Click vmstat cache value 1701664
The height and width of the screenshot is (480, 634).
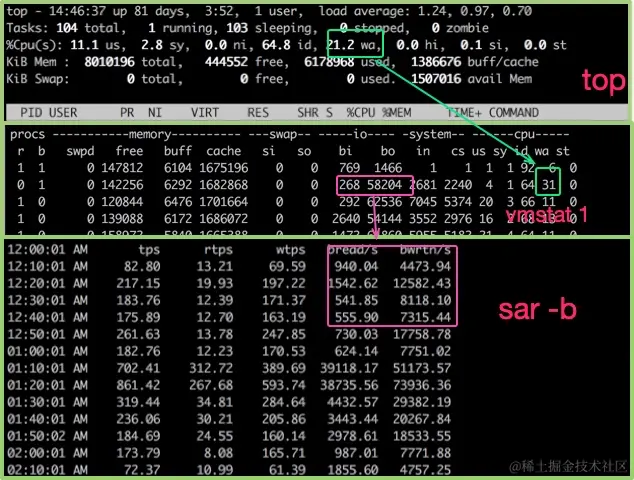(x=224, y=202)
